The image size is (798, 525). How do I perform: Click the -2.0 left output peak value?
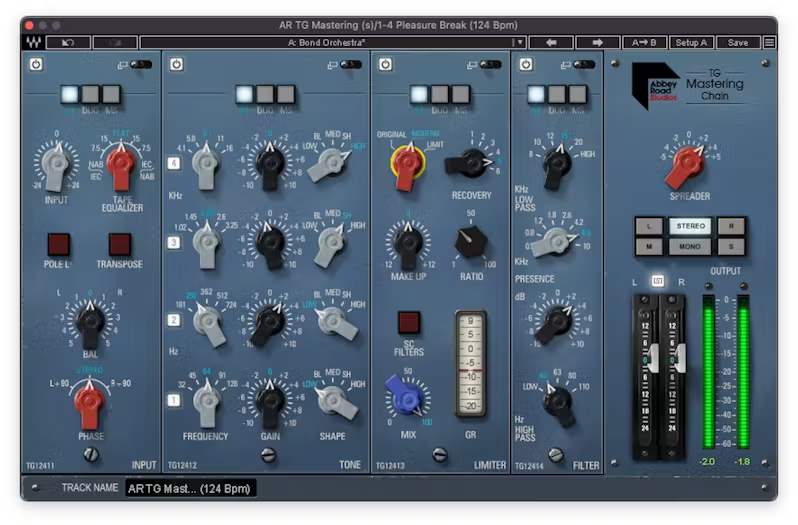707,461
